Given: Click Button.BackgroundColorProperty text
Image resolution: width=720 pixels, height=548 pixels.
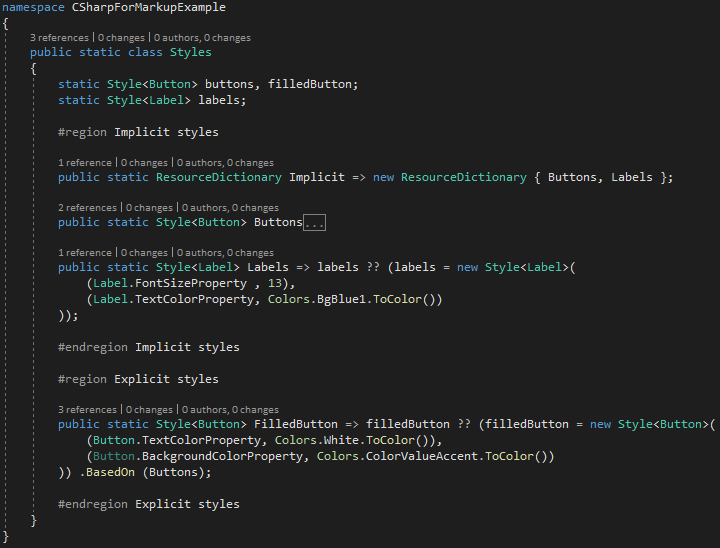Looking at the screenshot, I should [x=198, y=457].
